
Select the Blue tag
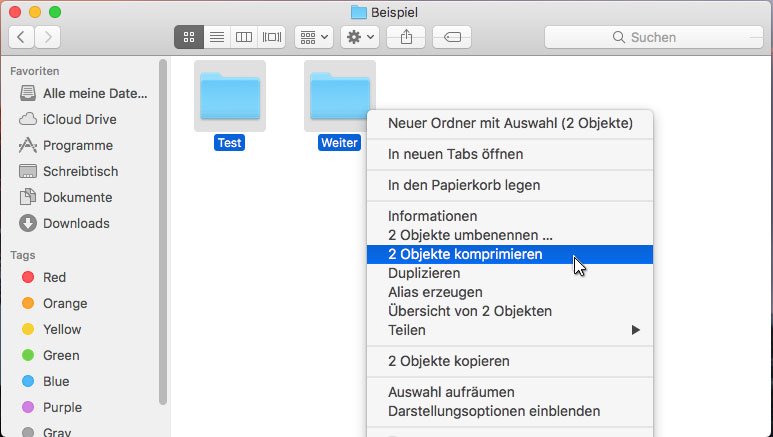pyautogui.click(x=45, y=381)
